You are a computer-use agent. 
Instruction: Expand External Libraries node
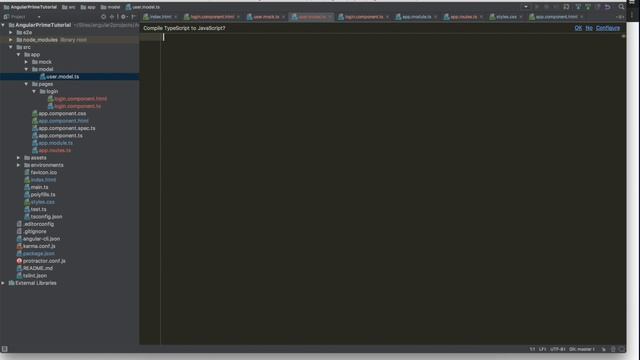[x=3, y=283]
